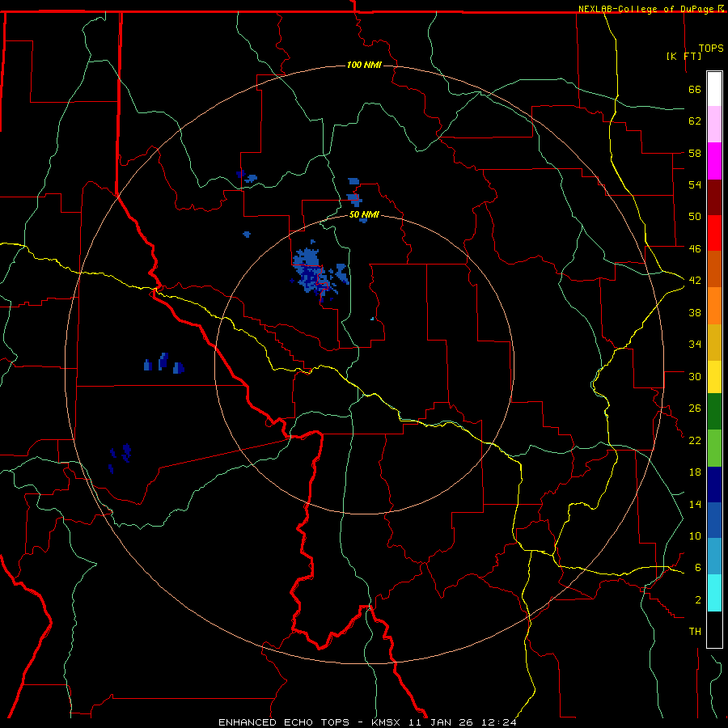Click the dark maroon legend color band
Image resolution: width=728 pixels, height=728 pixels.
click(x=714, y=197)
